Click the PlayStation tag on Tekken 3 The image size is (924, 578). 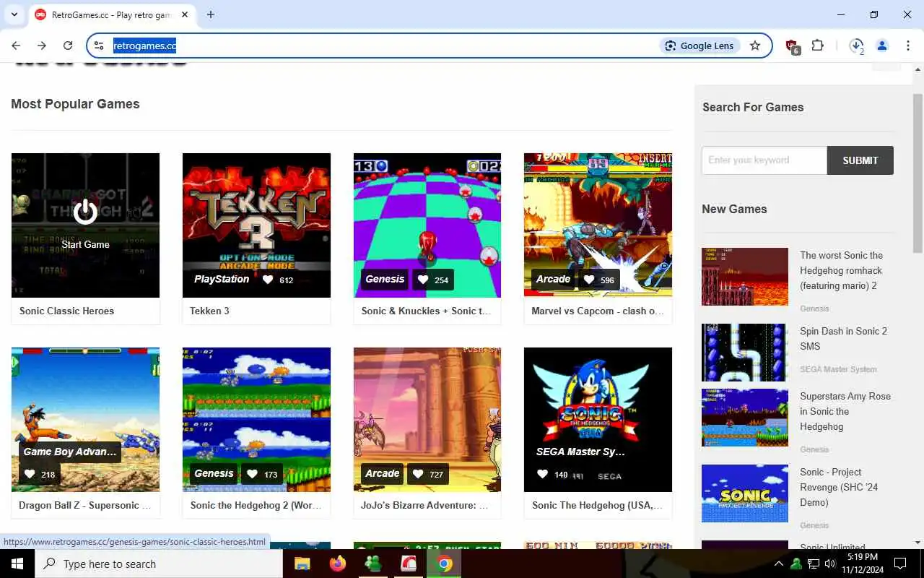point(222,279)
